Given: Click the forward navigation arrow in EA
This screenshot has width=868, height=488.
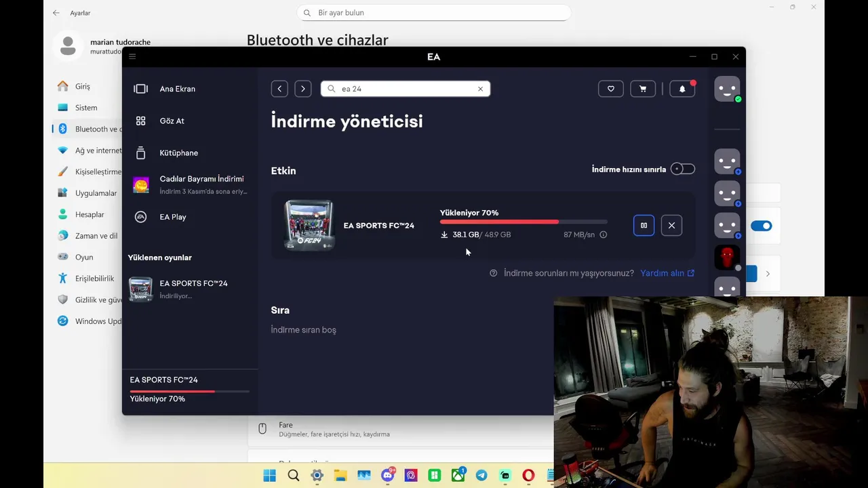Looking at the screenshot, I should tap(303, 89).
